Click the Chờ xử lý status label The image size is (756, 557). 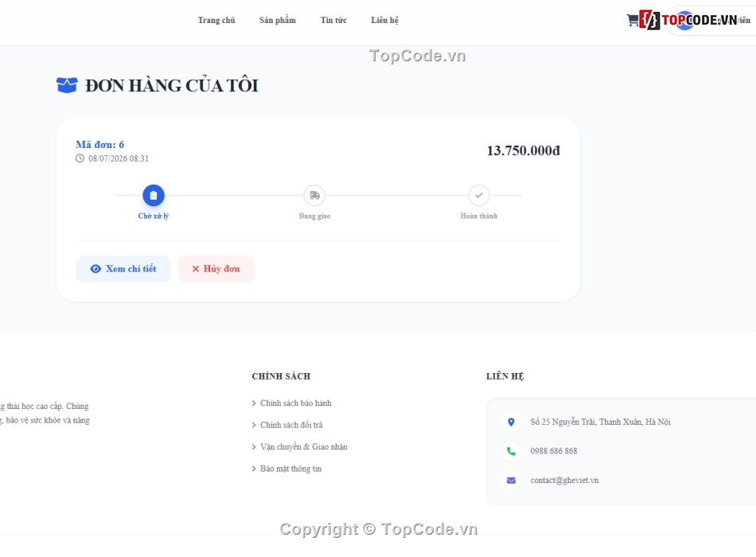tap(154, 216)
